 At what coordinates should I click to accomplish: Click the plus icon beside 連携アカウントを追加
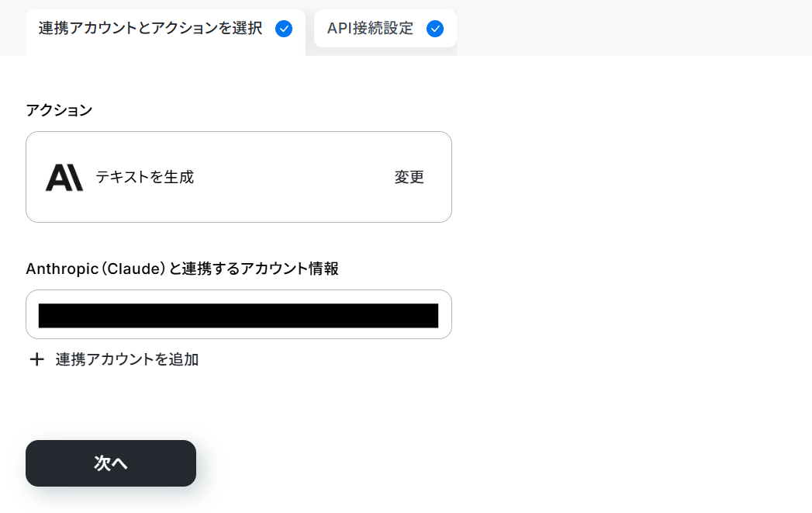pos(36,359)
